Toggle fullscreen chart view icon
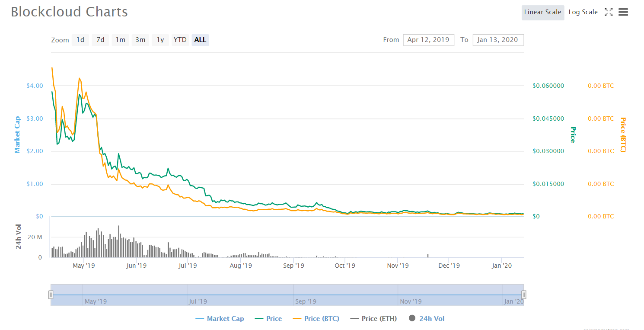 [609, 12]
